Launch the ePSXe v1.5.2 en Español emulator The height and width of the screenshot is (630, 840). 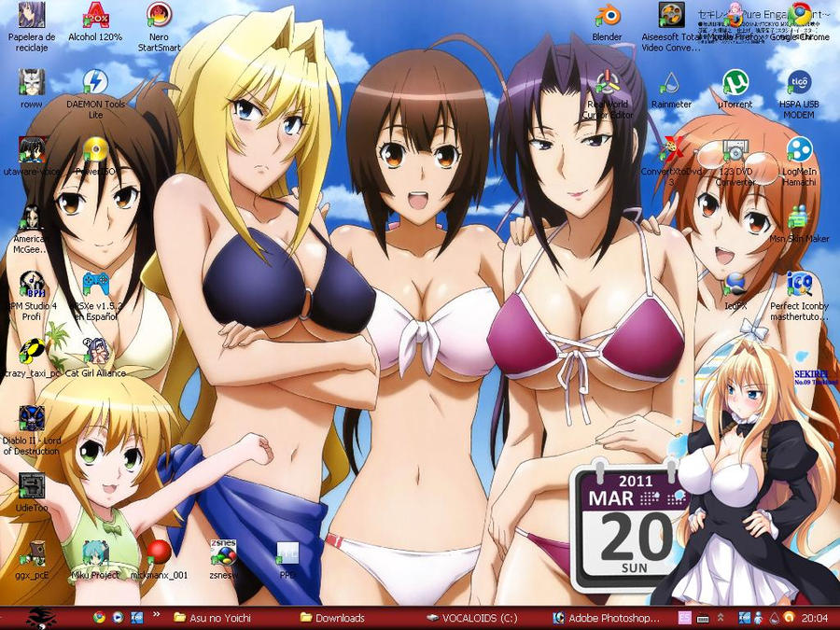point(95,296)
